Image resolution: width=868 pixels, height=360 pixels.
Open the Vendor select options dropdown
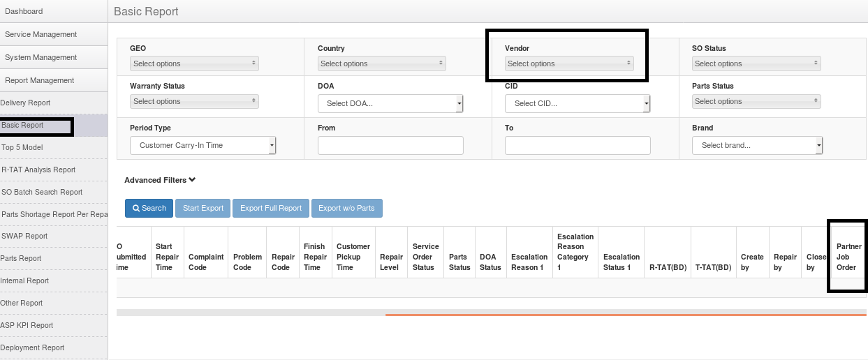[568, 63]
